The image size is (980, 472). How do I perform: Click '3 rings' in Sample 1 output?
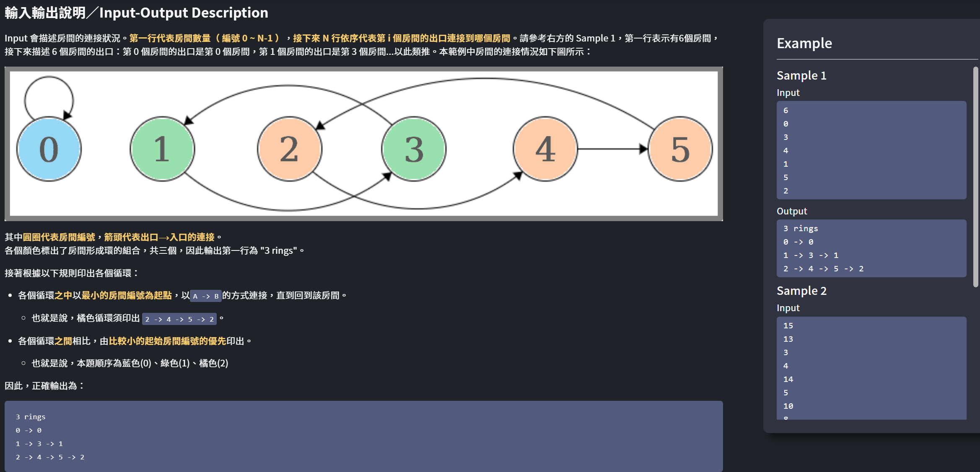point(801,229)
